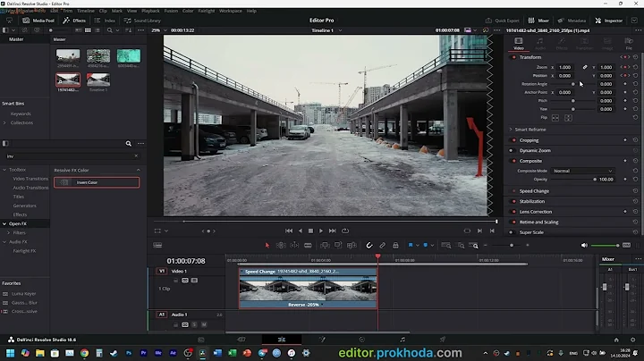Click the blue flag icon

(411, 246)
